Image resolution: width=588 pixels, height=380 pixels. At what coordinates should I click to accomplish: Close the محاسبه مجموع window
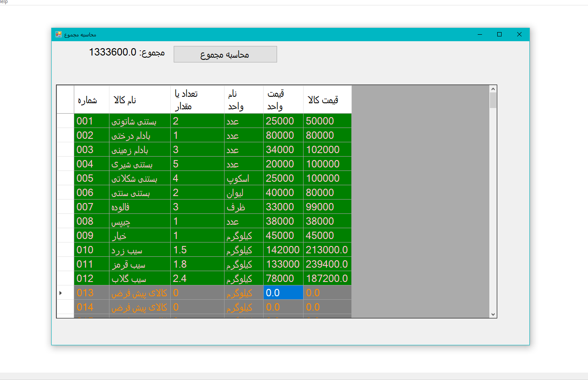point(519,34)
